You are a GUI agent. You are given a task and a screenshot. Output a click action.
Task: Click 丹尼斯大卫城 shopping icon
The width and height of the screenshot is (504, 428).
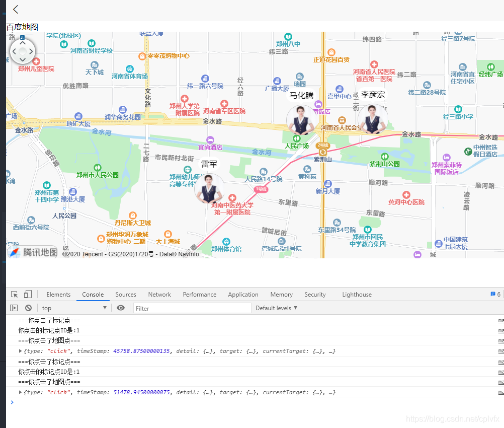pos(133,216)
